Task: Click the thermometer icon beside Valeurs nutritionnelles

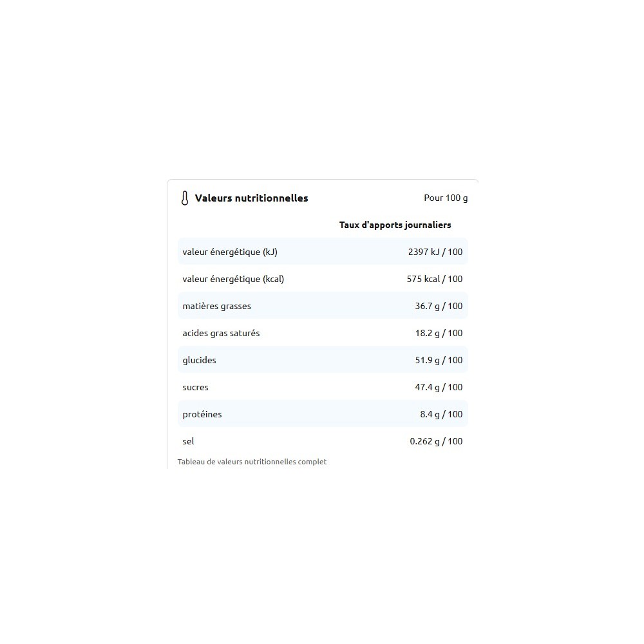Action: click(x=185, y=198)
